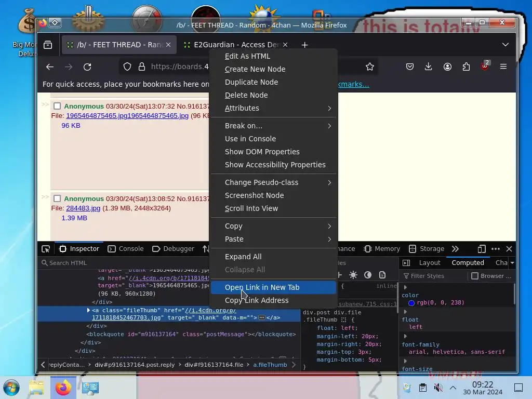532x399 pixels.
Task: Choose Screenshot Node in context menu
Action: (273, 195)
